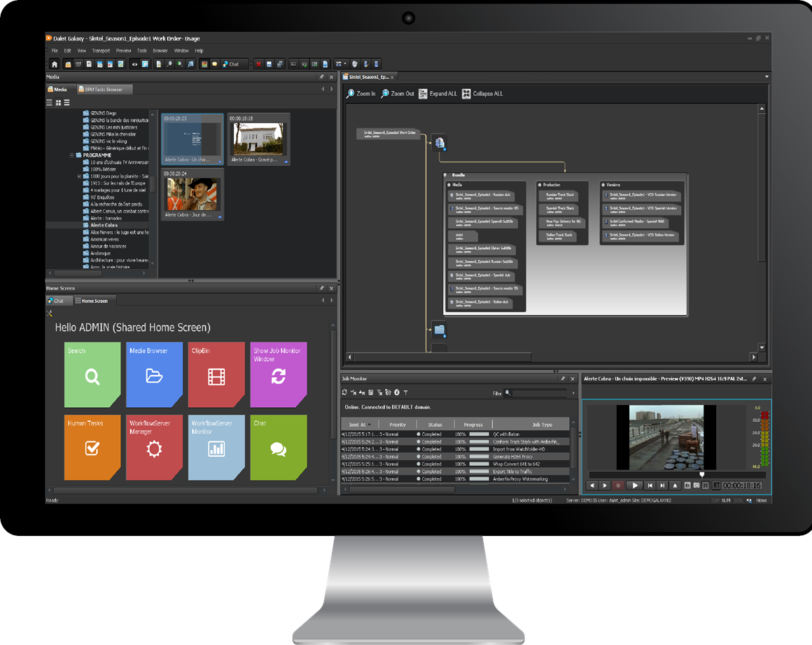Expand the 1000 jours pour la planète folder
Image resolution: width=812 pixels, height=645 pixels.
(79, 176)
